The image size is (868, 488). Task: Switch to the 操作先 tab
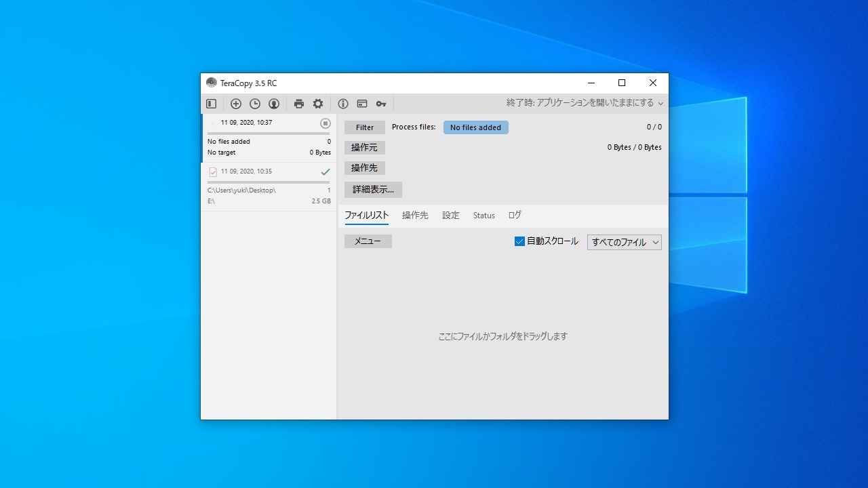[415, 216]
